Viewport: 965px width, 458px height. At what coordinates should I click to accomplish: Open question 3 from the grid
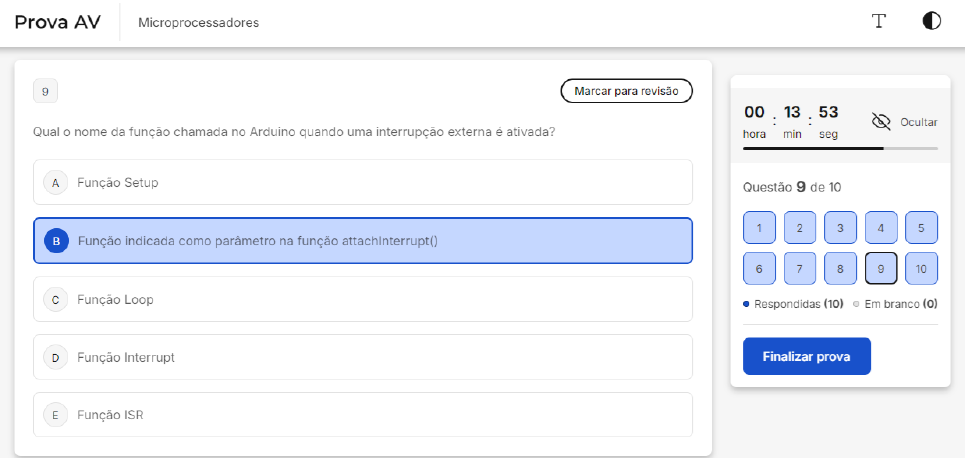click(840, 228)
